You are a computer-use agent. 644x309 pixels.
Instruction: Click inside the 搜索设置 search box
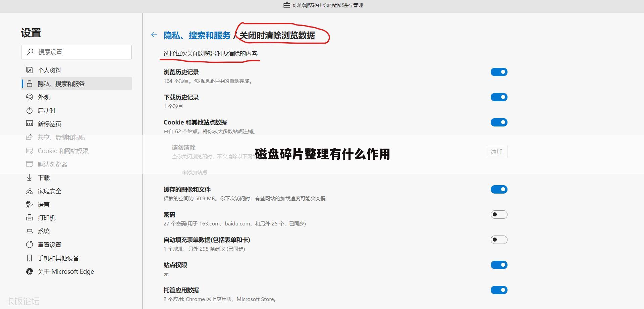coord(76,52)
